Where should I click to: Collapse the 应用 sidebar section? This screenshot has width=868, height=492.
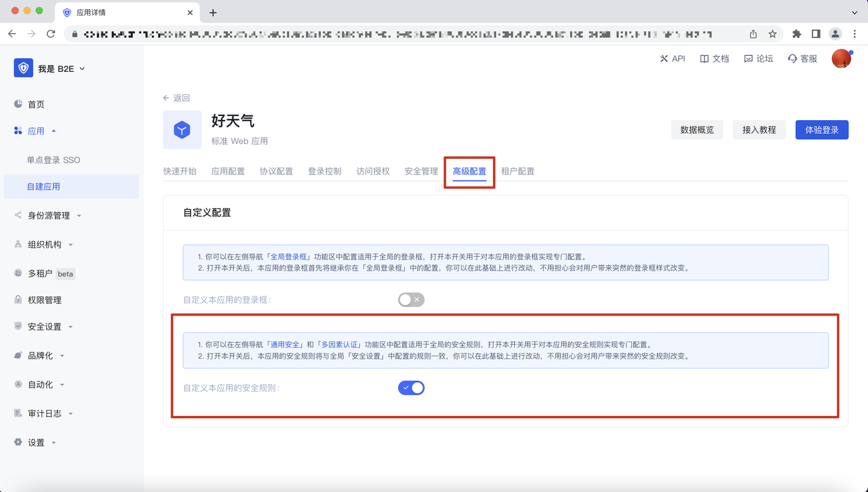(x=54, y=132)
